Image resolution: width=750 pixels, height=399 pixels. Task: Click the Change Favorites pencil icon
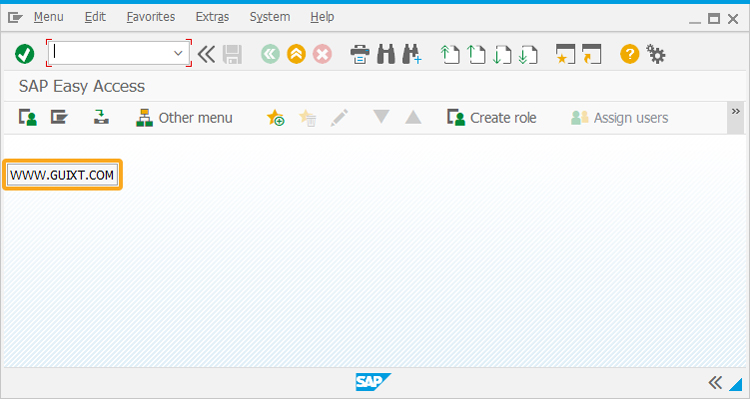[339, 118]
